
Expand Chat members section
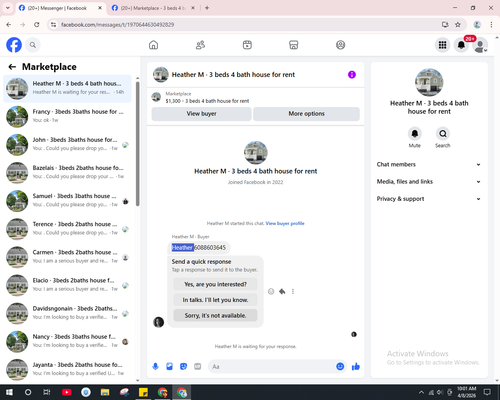(429, 164)
